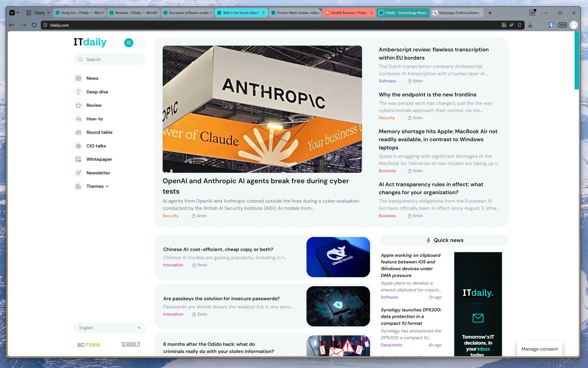588x368 pixels.
Task: Click the Newsletter paper plane icon
Action: (x=78, y=173)
